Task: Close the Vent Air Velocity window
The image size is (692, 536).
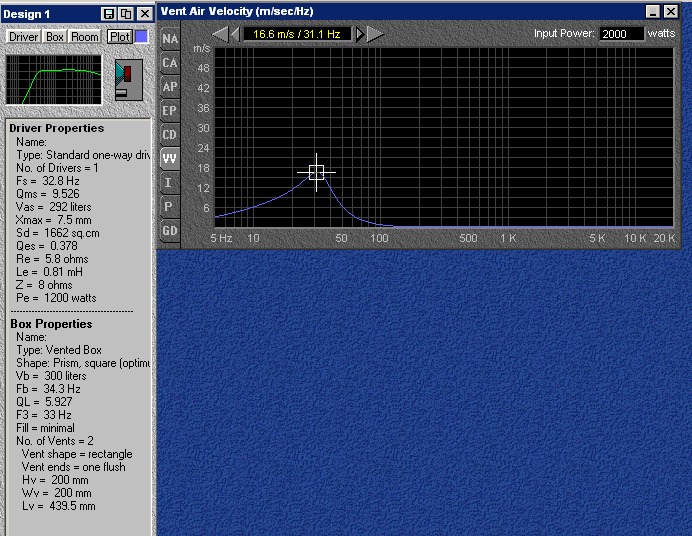Action: [x=671, y=11]
